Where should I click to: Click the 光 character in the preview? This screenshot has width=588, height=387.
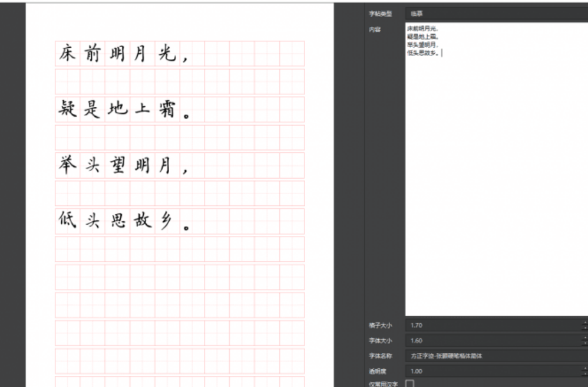(167, 54)
